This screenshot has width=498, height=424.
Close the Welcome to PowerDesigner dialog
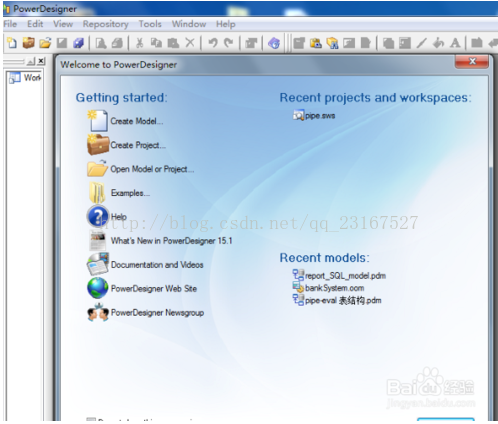pyautogui.click(x=472, y=61)
